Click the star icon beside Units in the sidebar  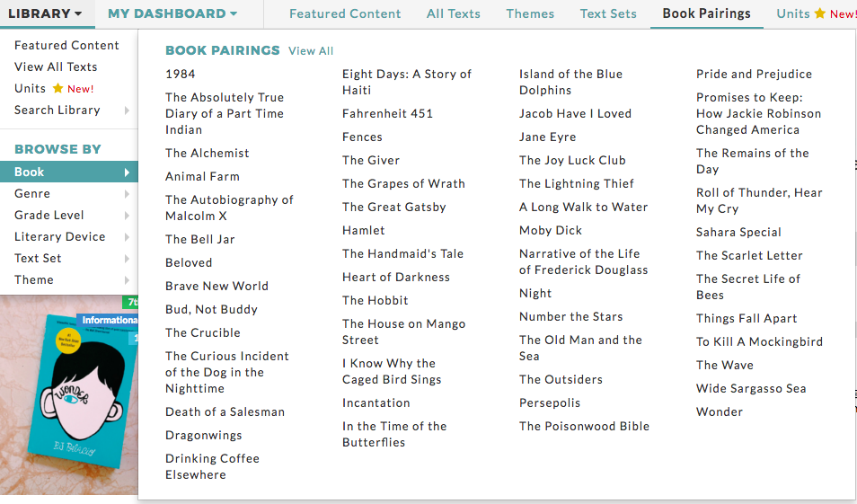pyautogui.click(x=57, y=88)
